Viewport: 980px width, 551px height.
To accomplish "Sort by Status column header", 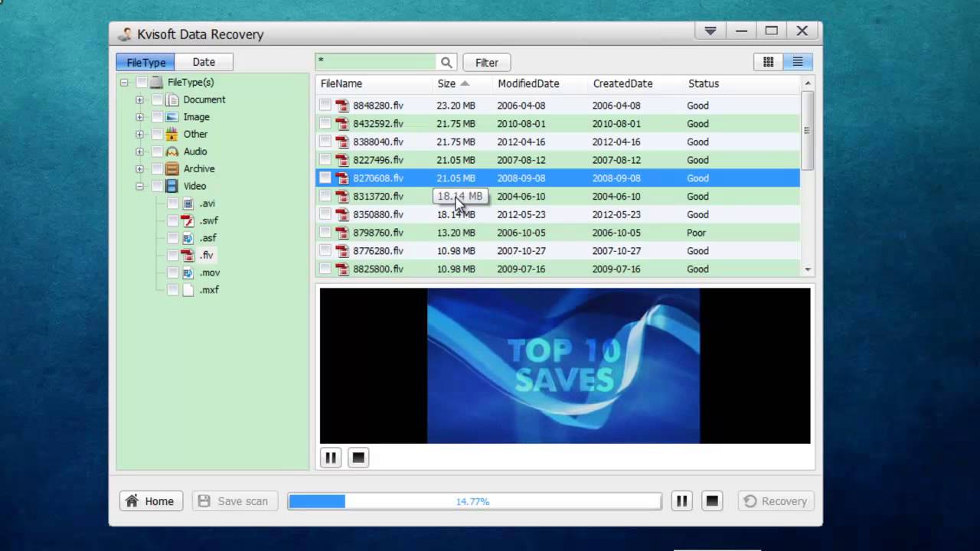I will point(741,83).
